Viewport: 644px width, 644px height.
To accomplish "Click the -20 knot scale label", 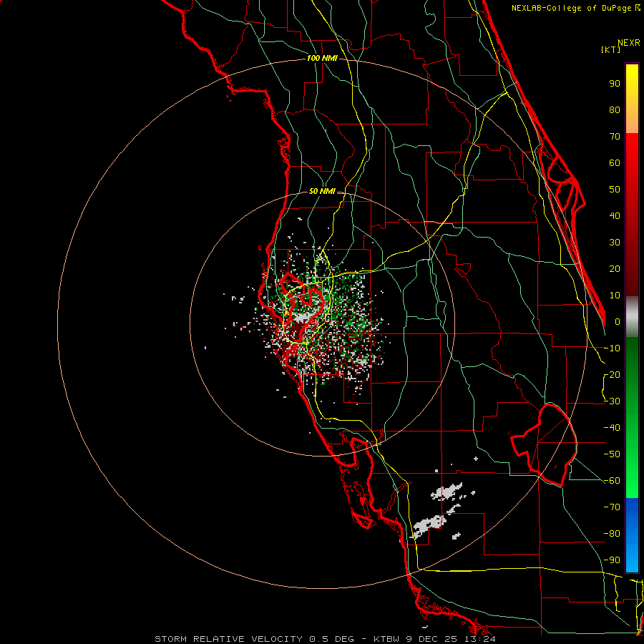I will [x=612, y=374].
